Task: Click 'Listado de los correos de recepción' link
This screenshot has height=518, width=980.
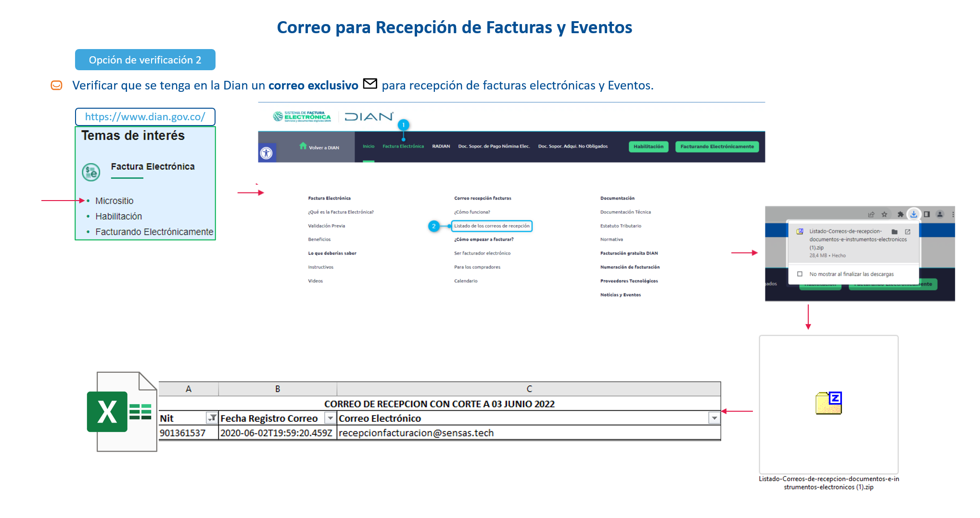Action: (x=491, y=226)
